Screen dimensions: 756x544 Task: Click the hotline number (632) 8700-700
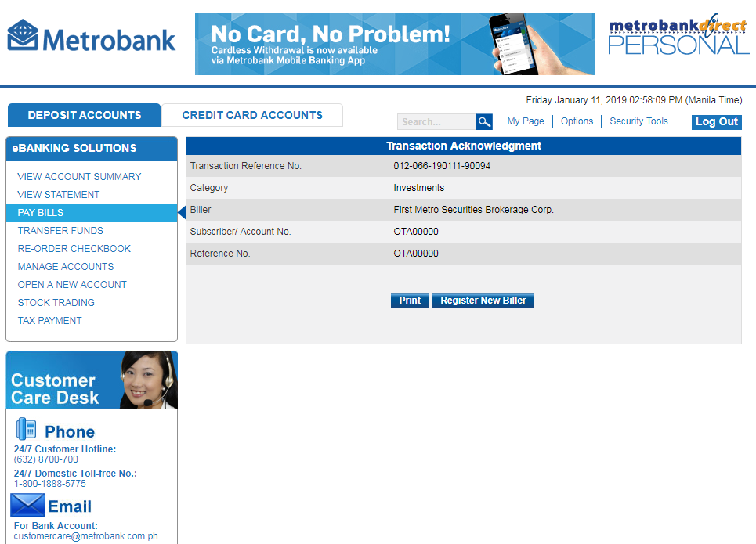tap(45, 459)
